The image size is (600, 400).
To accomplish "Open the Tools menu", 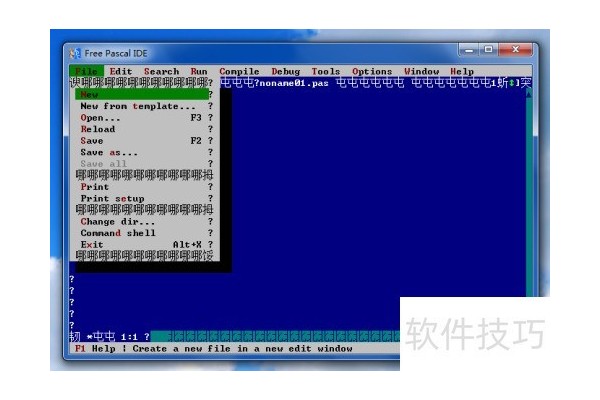I will (x=326, y=71).
